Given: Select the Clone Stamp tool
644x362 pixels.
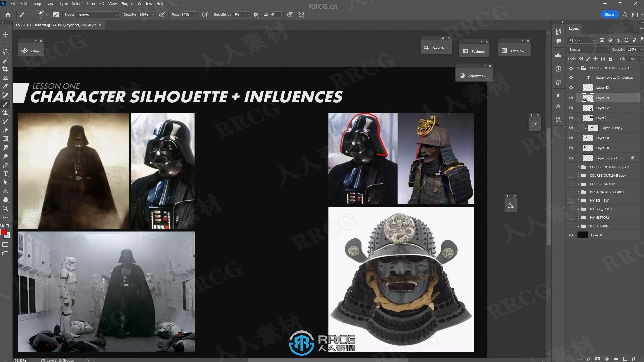Looking at the screenshot, I should point(5,113).
